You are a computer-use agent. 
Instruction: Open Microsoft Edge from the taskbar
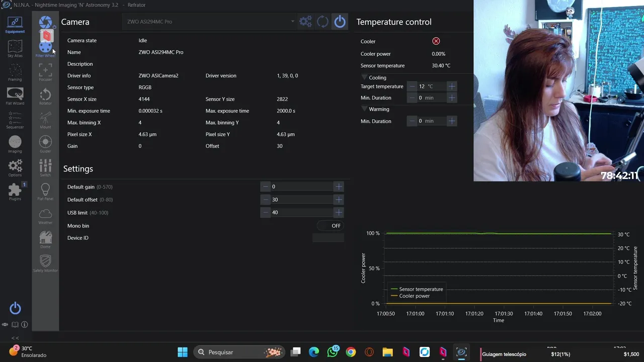314,352
